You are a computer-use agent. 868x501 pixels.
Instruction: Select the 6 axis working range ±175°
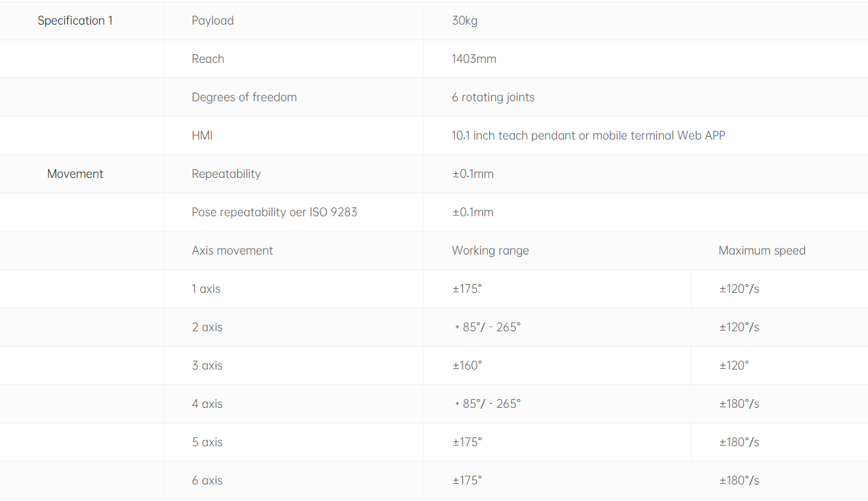click(467, 480)
